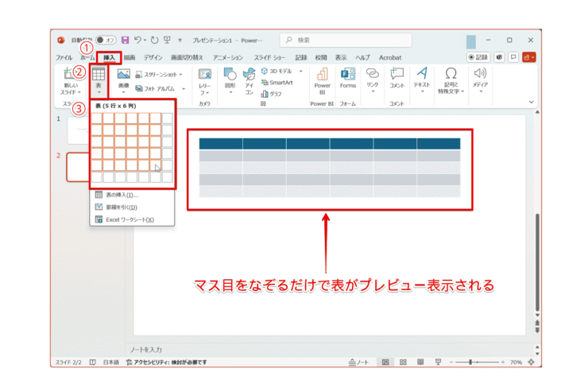
Task: Open the 記号と特殊文字 omega menu
Action: tap(451, 80)
